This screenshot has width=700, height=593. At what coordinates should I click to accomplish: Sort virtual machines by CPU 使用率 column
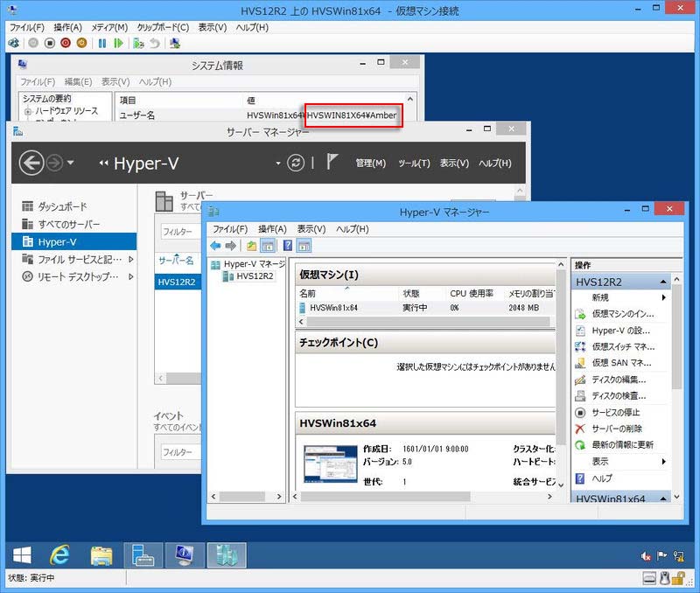point(472,294)
